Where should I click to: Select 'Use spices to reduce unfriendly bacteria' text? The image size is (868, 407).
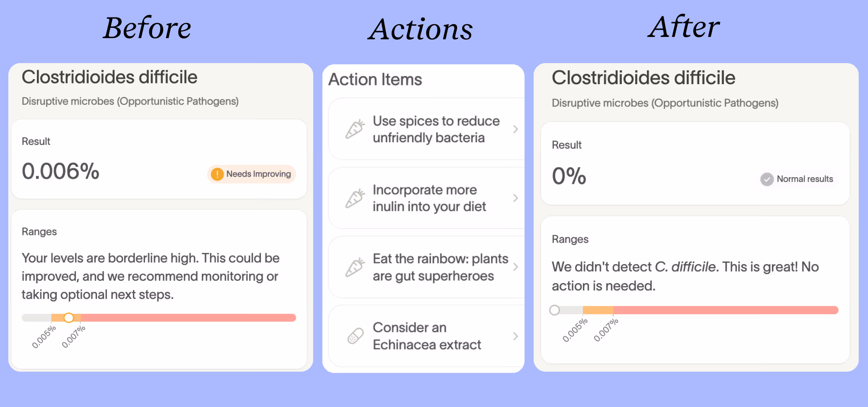point(436,129)
